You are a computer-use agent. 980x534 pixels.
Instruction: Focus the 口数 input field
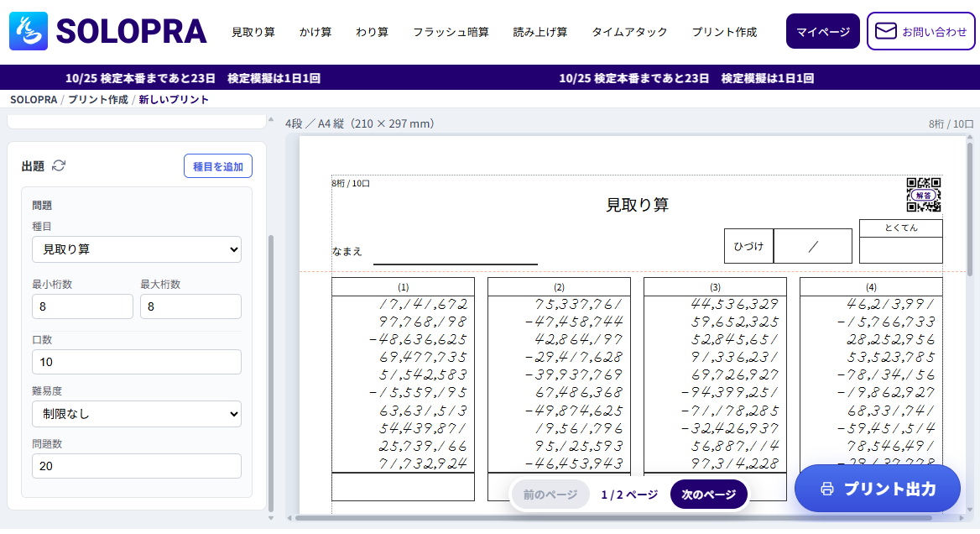137,362
